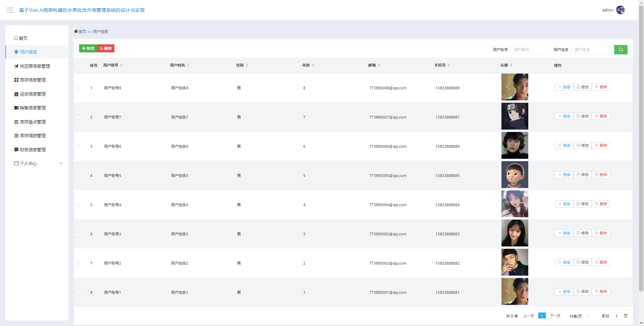Click the home icon in breadcrumb

click(76, 32)
